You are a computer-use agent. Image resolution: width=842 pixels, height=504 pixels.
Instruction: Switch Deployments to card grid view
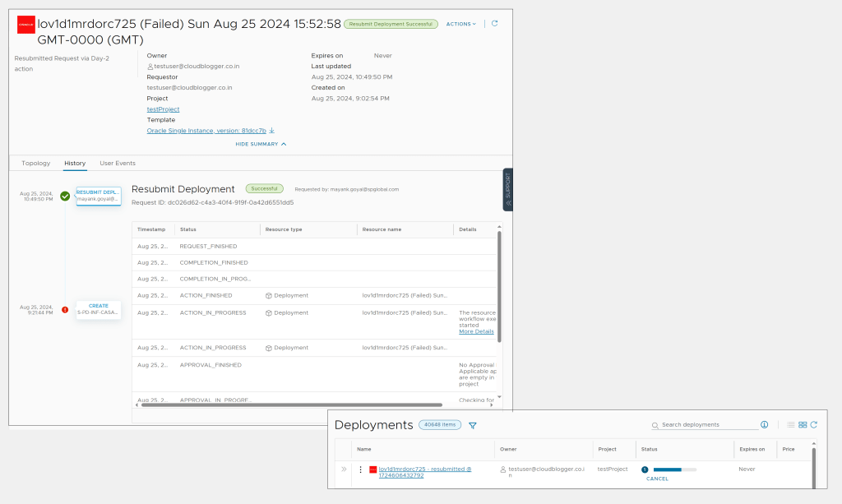pos(803,425)
